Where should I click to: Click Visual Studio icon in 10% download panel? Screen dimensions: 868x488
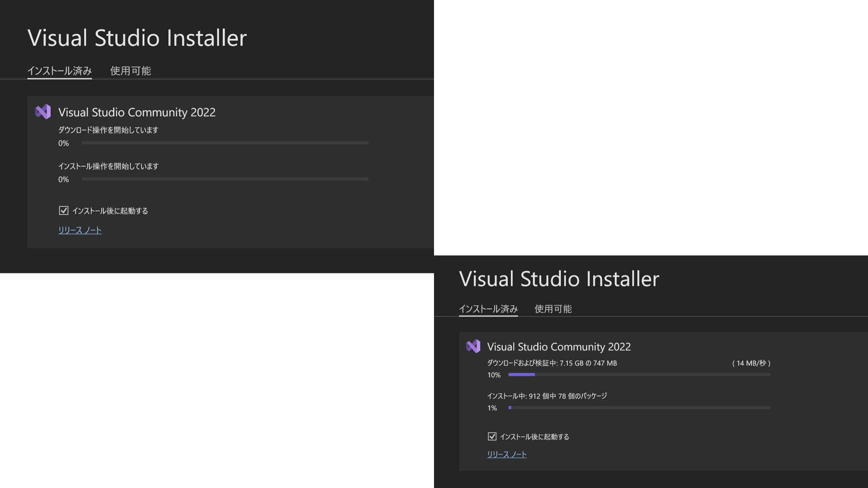(473, 346)
